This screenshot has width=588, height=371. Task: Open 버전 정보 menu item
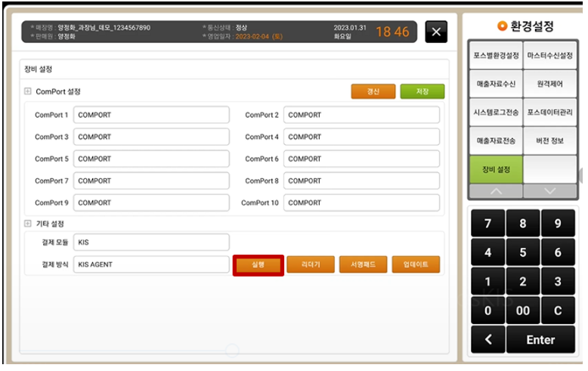549,141
